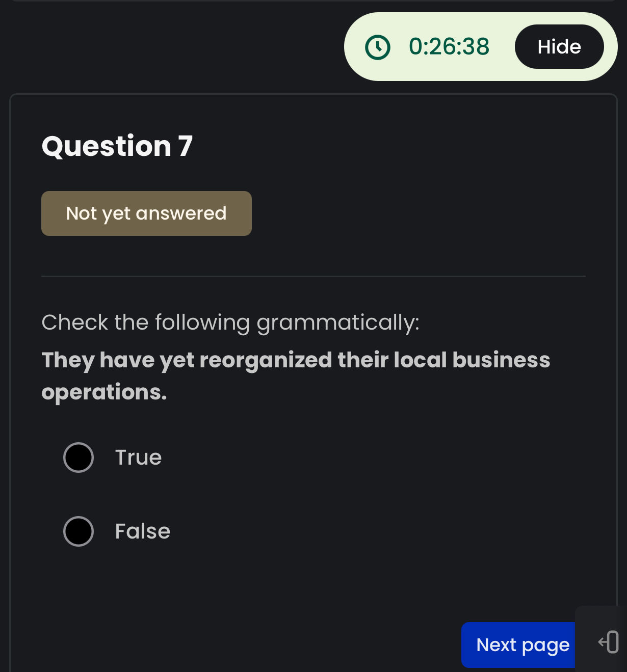Select the True radio button
The height and width of the screenshot is (672, 627).
click(79, 458)
